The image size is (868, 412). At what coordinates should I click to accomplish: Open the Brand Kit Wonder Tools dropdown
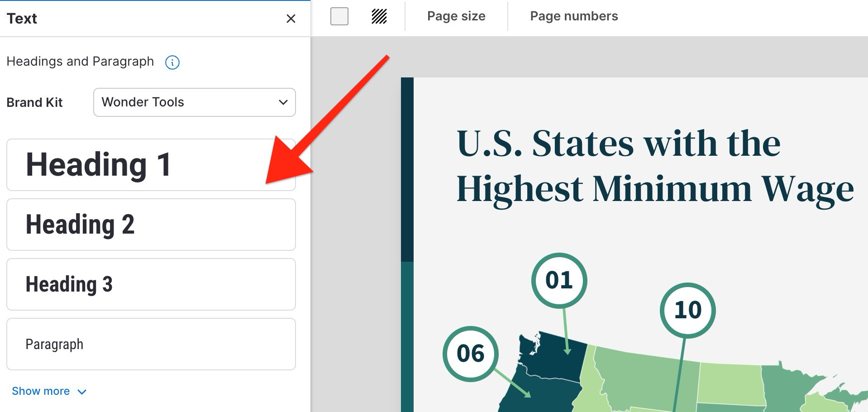click(x=195, y=102)
